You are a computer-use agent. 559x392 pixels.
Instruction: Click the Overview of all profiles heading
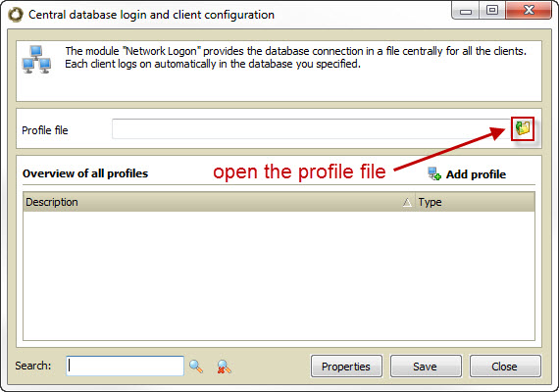[85, 173]
